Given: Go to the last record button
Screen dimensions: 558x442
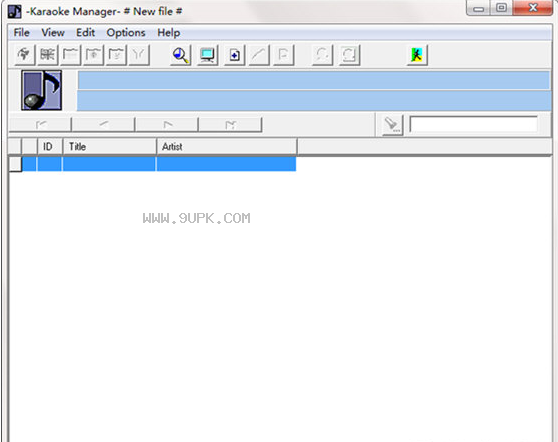Looking at the screenshot, I should tap(230, 125).
